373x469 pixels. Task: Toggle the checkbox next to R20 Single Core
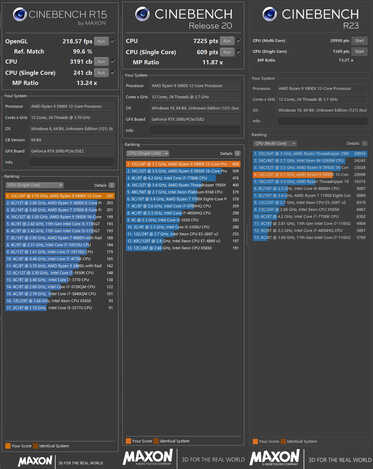click(238, 52)
